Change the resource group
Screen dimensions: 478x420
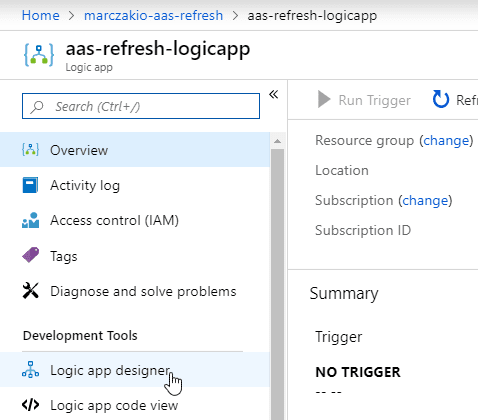tap(446, 140)
